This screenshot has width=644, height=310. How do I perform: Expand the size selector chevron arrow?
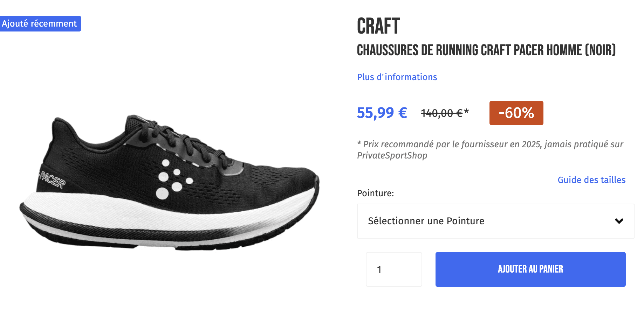(x=619, y=221)
